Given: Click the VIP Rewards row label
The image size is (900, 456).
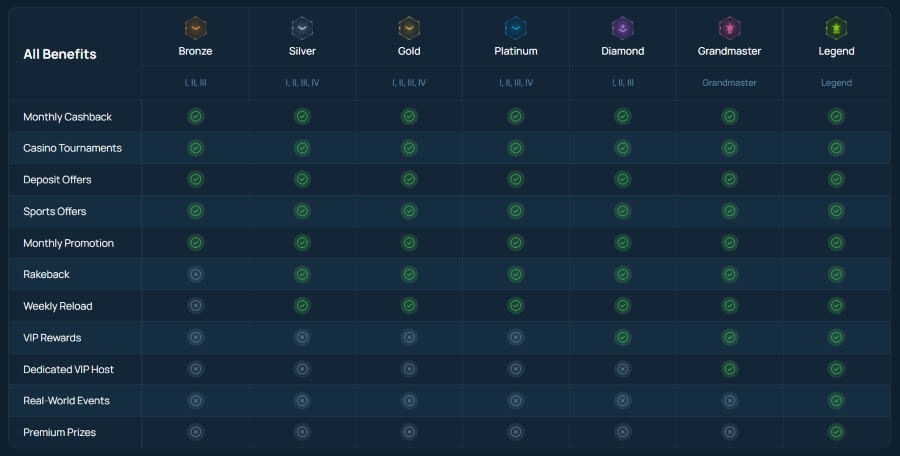Looking at the screenshot, I should tap(52, 338).
